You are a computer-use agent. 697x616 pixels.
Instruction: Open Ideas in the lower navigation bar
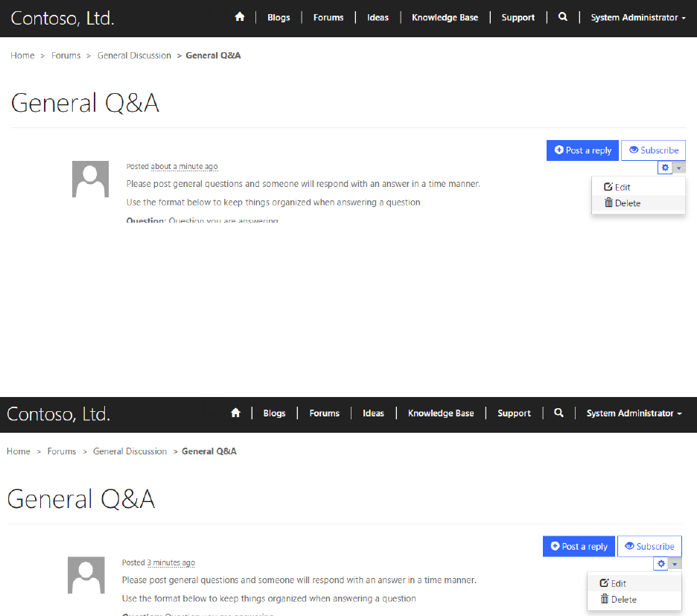click(373, 413)
